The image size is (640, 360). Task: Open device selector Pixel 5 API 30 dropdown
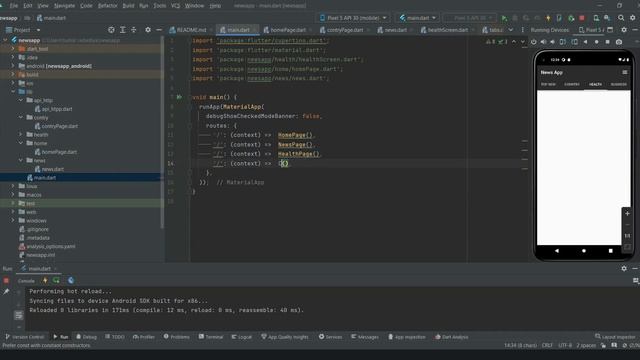(353, 18)
